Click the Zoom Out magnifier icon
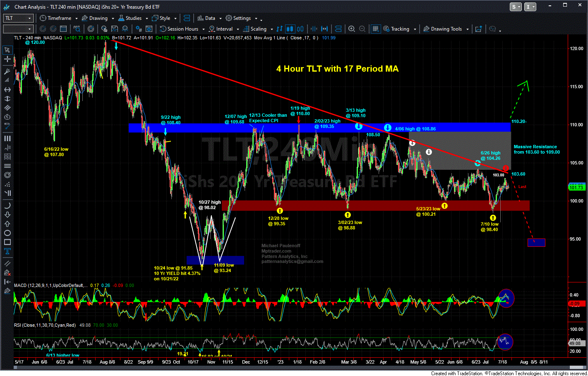Viewport: 588px width, 376px height. pyautogui.click(x=362, y=29)
